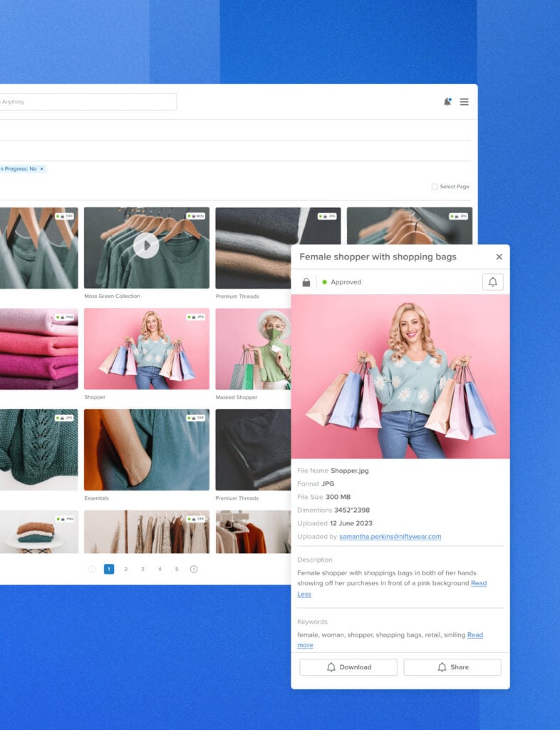Jump to page 5 of results
This screenshot has height=730, width=560.
pyautogui.click(x=177, y=569)
